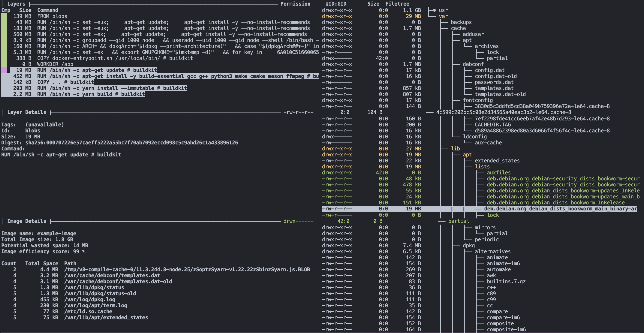Select the builtins.7.gz file entry
The width and height of the screenshot is (644, 333).
pos(506,281)
